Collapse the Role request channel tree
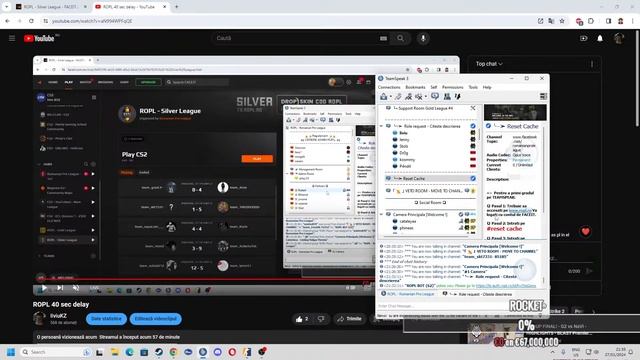The width and height of the screenshot is (640, 360). [x=382, y=126]
